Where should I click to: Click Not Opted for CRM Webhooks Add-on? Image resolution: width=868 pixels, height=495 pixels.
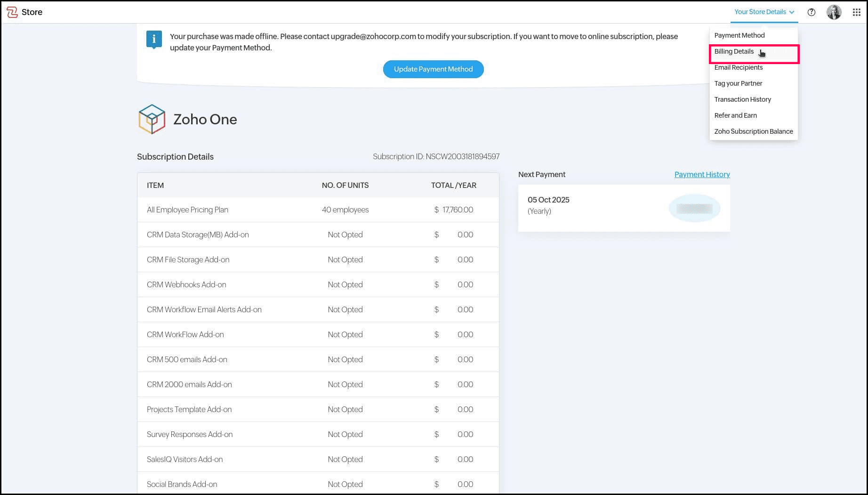click(345, 284)
